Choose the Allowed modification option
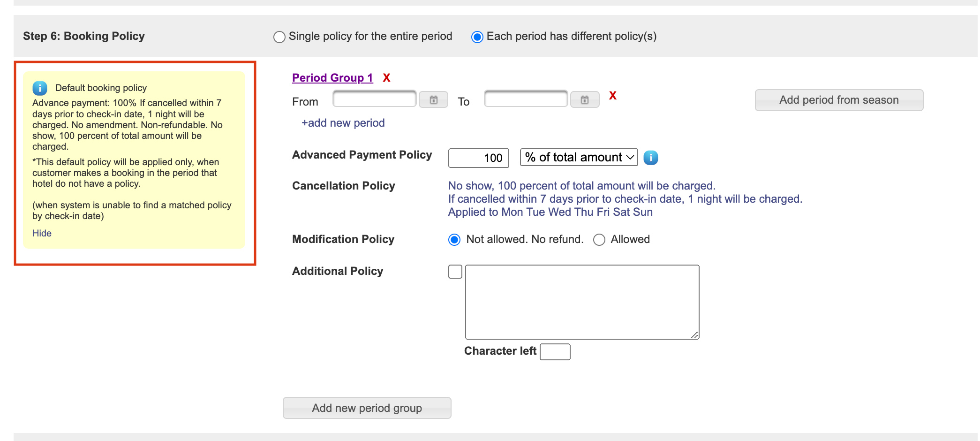This screenshot has height=441, width=980. pos(599,240)
